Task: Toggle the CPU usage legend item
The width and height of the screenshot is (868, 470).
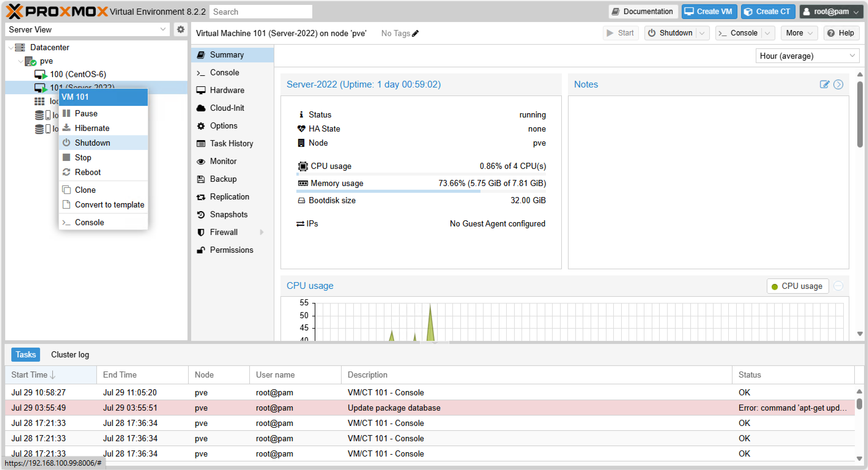Action: (798, 286)
